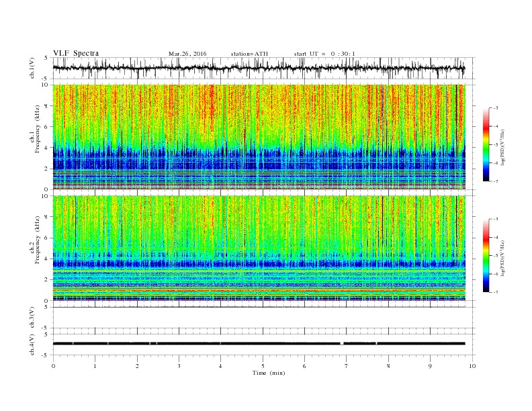Viewport: 532px width, 411px height.
Task: Click the "1" tick on time axis
Action: click(95, 366)
